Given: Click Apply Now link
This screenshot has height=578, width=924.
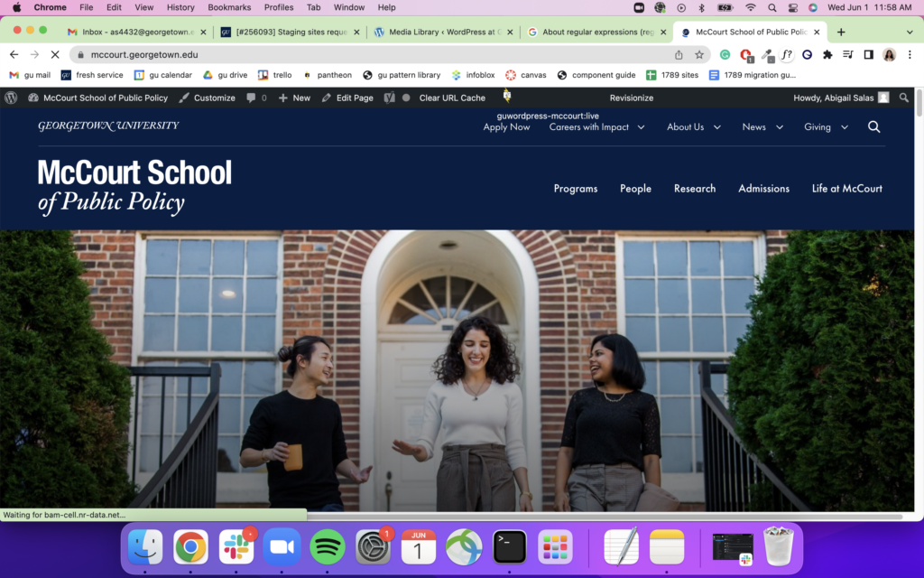Looking at the screenshot, I should click(x=506, y=126).
